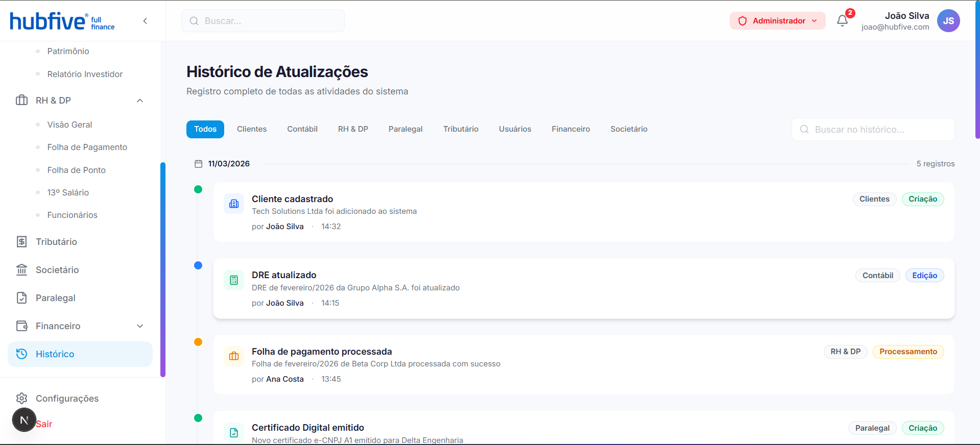Click the round N badge icon
This screenshot has width=980, height=445.
(x=24, y=420)
